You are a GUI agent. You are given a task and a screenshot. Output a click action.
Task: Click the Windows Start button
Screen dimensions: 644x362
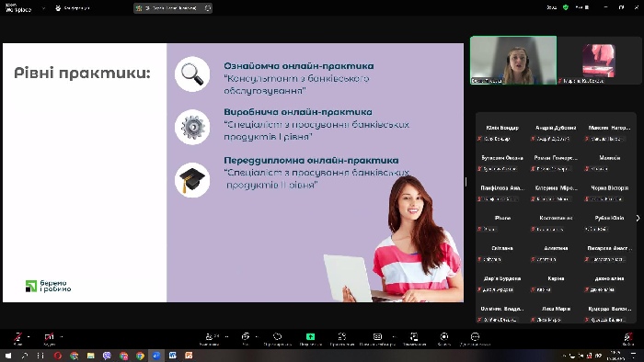click(8, 356)
